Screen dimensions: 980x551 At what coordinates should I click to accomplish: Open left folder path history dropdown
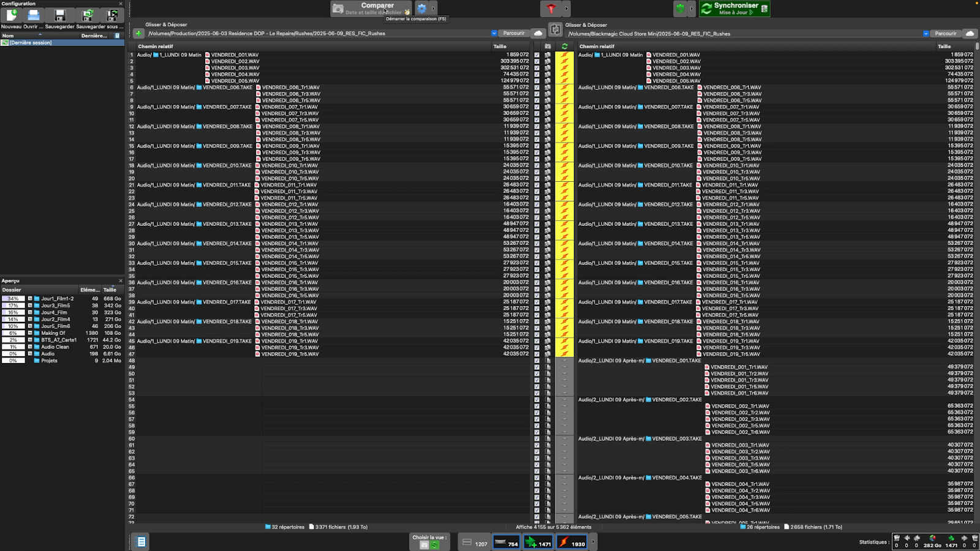[494, 34]
